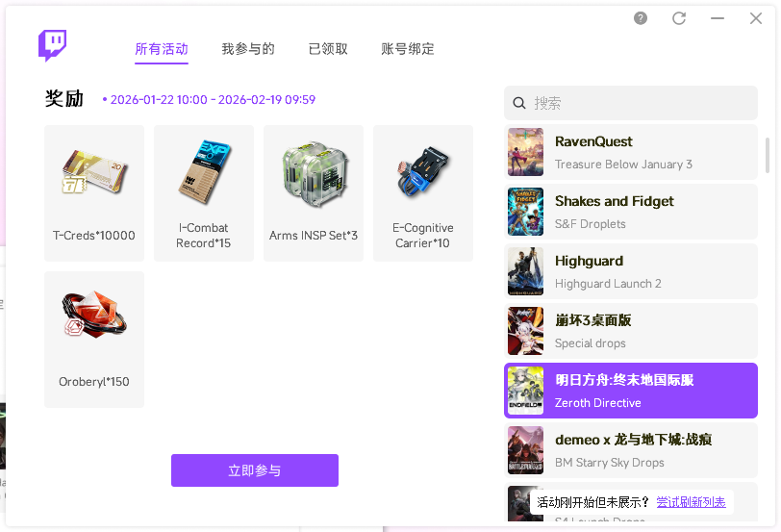Click the E-Cognitive Carrier*10 reward icon
781x532 pixels.
[423, 175]
